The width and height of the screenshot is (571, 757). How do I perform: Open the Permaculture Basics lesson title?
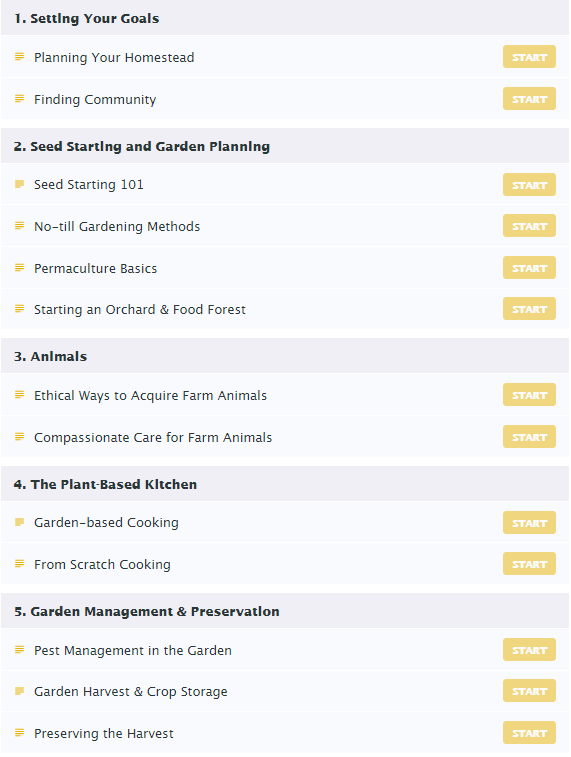pyautogui.click(x=96, y=268)
